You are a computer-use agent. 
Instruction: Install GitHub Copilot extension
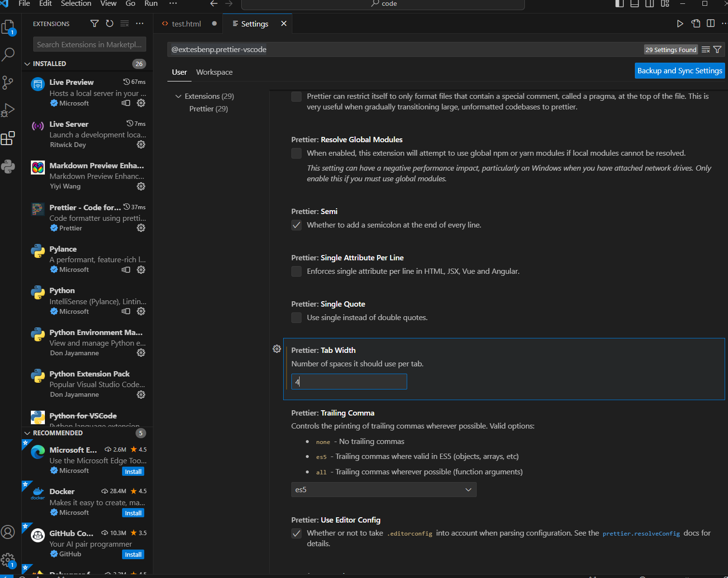[x=133, y=554]
